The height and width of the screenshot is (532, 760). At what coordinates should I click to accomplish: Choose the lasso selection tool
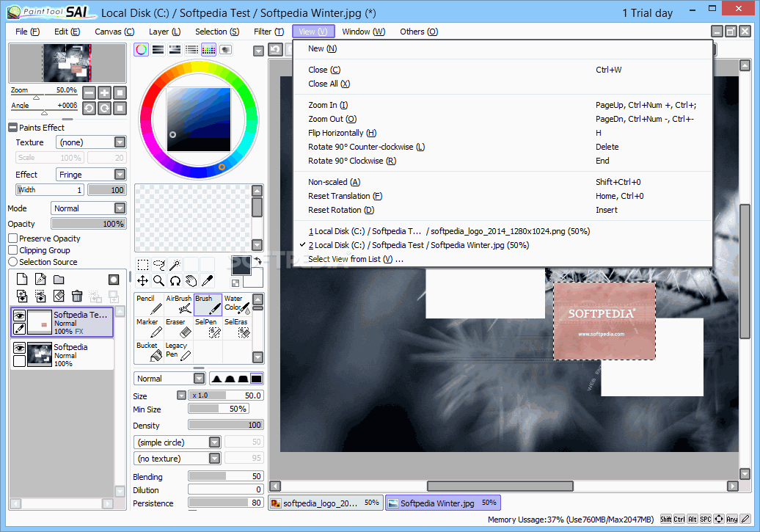[x=159, y=264]
